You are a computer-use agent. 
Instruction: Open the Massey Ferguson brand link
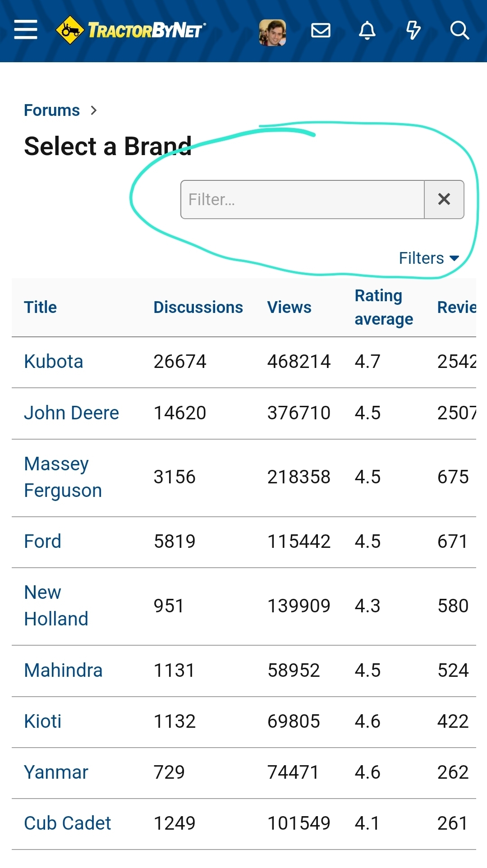pos(63,477)
